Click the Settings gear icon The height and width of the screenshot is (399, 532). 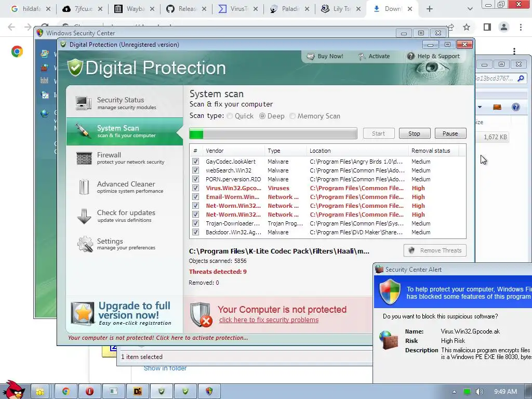pyautogui.click(x=85, y=244)
